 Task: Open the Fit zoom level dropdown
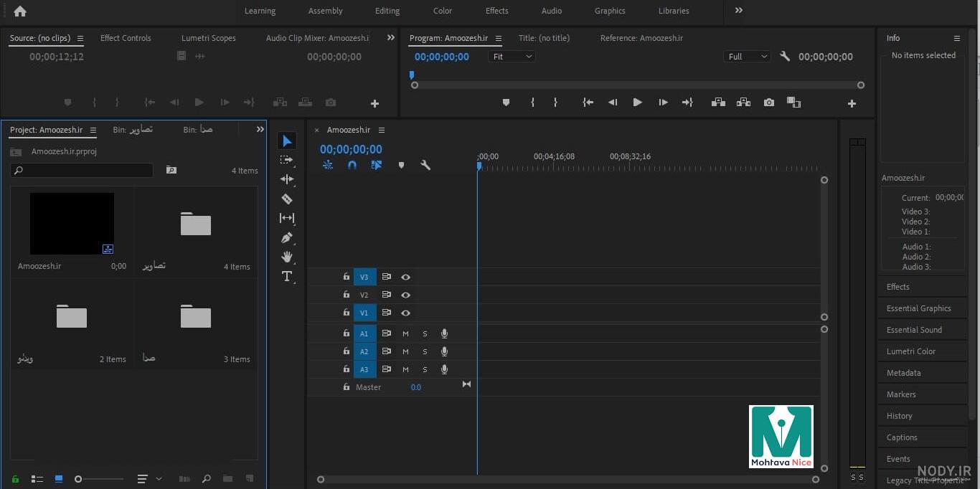(512, 57)
